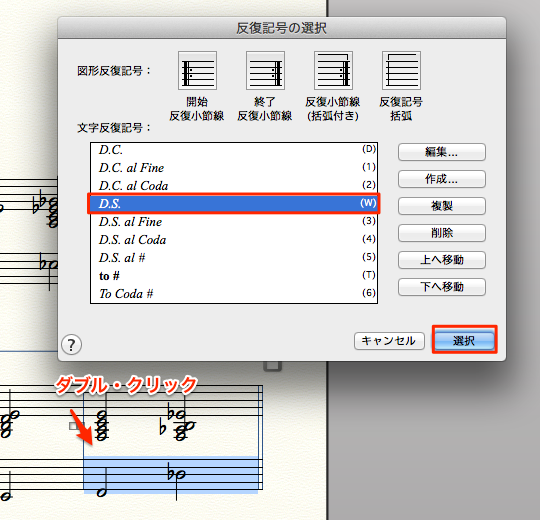Select the To Coda # row
Image resolution: width=540 pixels, height=520 pixels.
pos(234,294)
